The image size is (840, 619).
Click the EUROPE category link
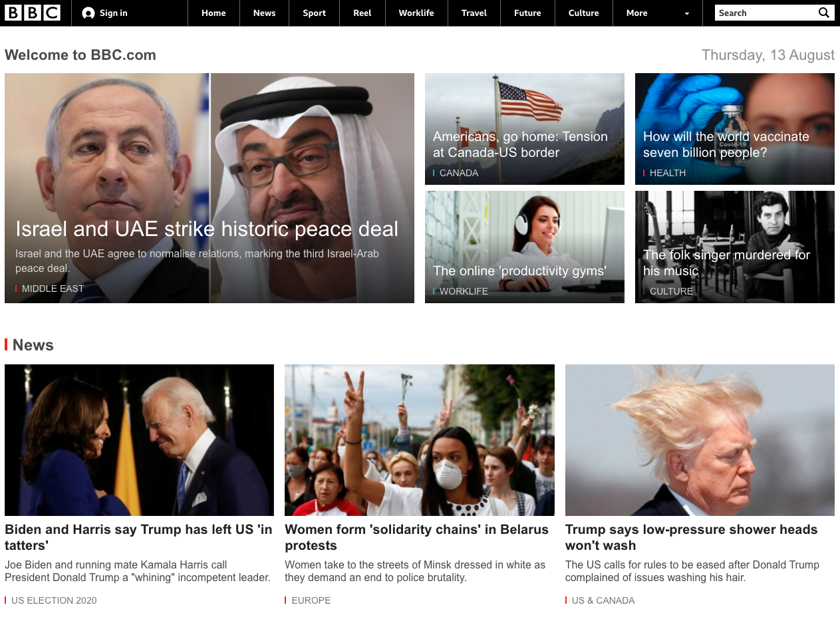[x=310, y=600]
